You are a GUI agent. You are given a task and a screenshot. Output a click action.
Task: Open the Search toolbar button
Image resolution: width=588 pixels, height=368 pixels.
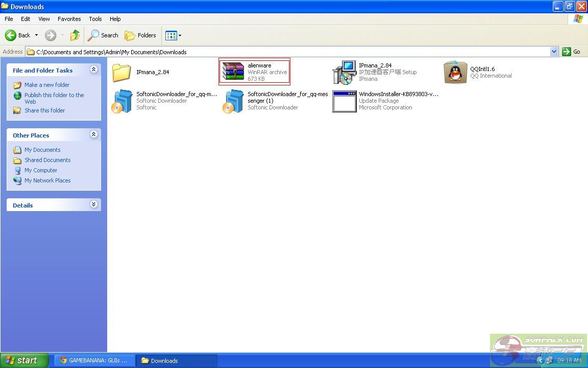click(103, 35)
